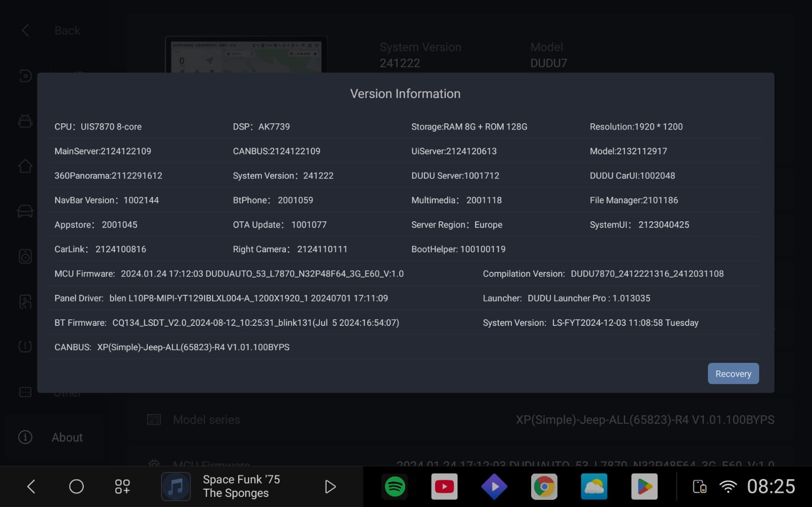Select Storage RAM 8G + ROM 128G
This screenshot has height=507, width=812.
469,127
